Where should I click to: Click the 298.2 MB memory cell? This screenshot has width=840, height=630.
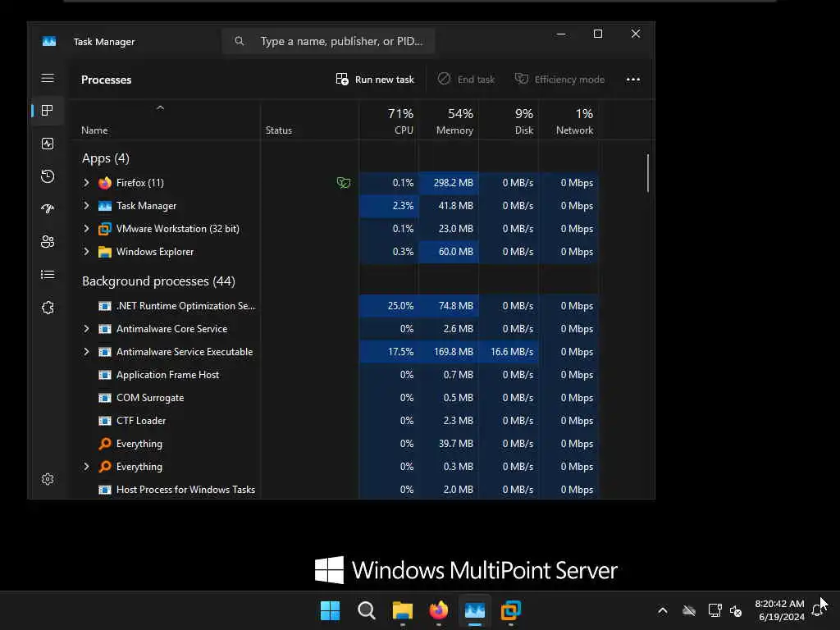point(449,183)
